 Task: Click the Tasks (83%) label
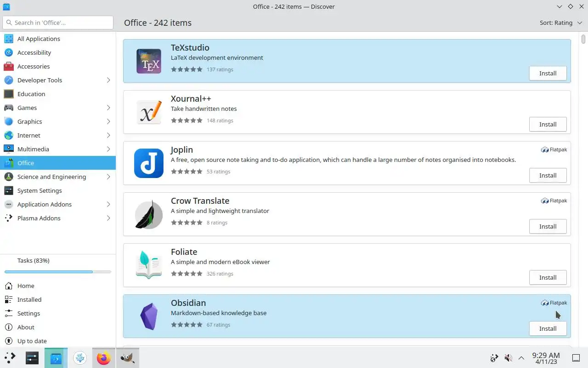(34, 260)
